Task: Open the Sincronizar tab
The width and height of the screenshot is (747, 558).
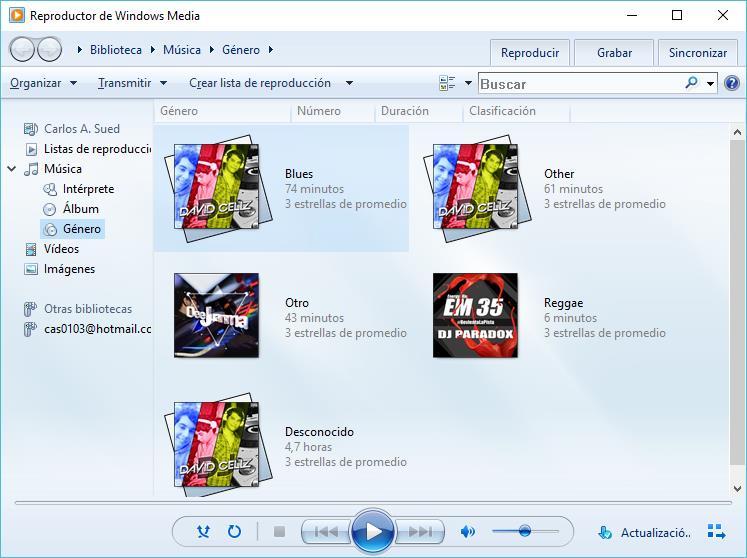Action: pos(697,52)
